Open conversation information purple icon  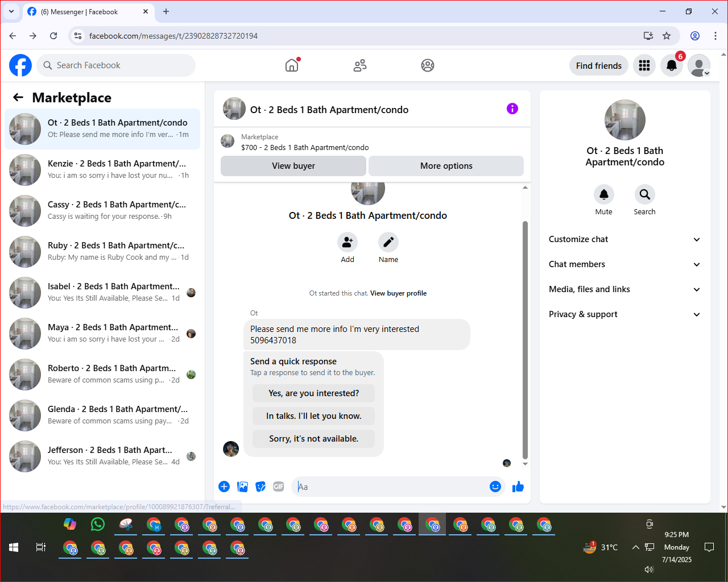pyautogui.click(x=512, y=109)
